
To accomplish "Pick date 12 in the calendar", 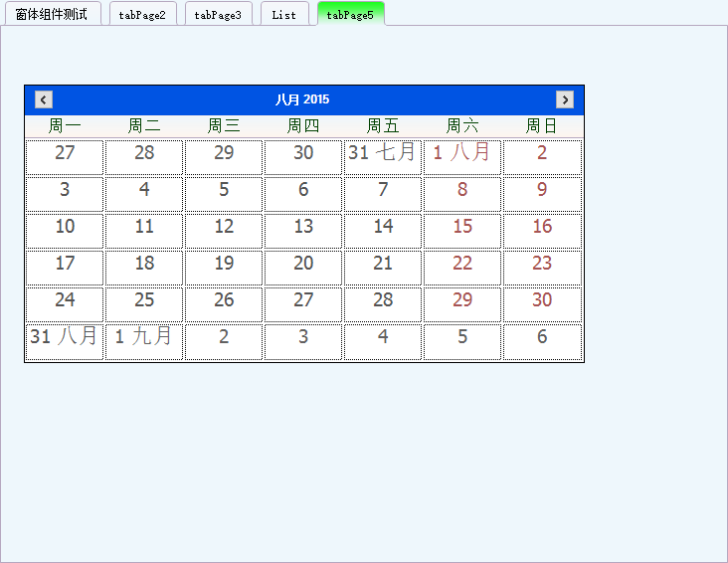I will [x=224, y=231].
